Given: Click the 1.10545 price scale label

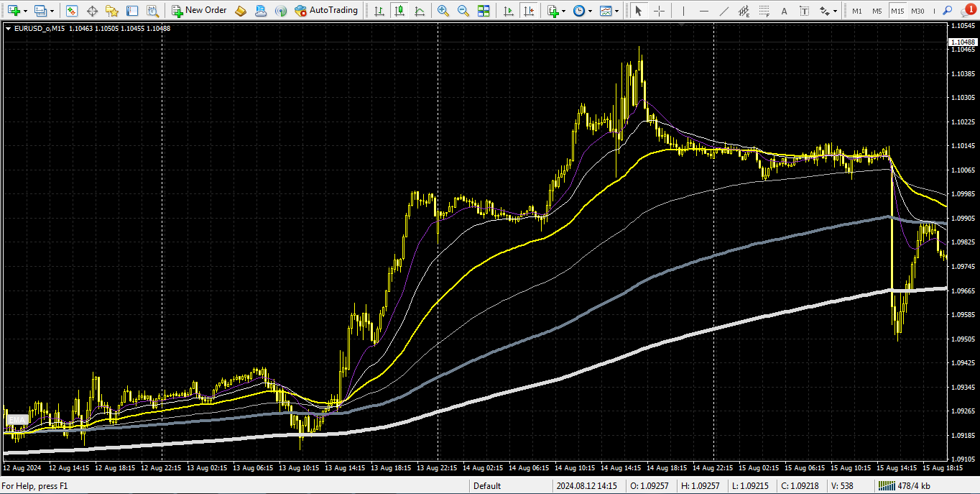Looking at the screenshot, I should pyautogui.click(x=963, y=26).
